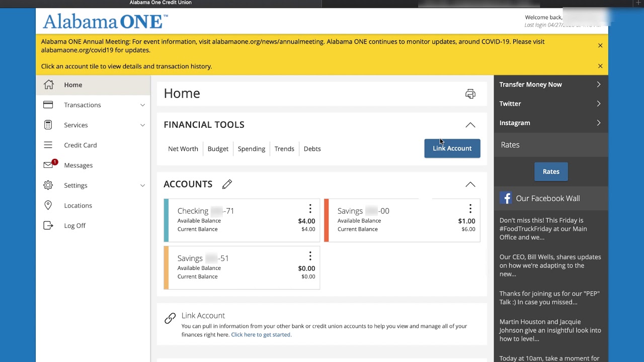The height and width of the screenshot is (362, 644).
Task: Collapse the Financial Tools section
Action: [470, 125]
